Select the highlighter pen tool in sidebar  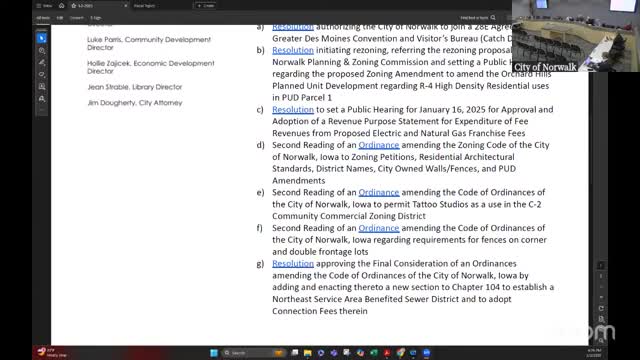pos(42,62)
